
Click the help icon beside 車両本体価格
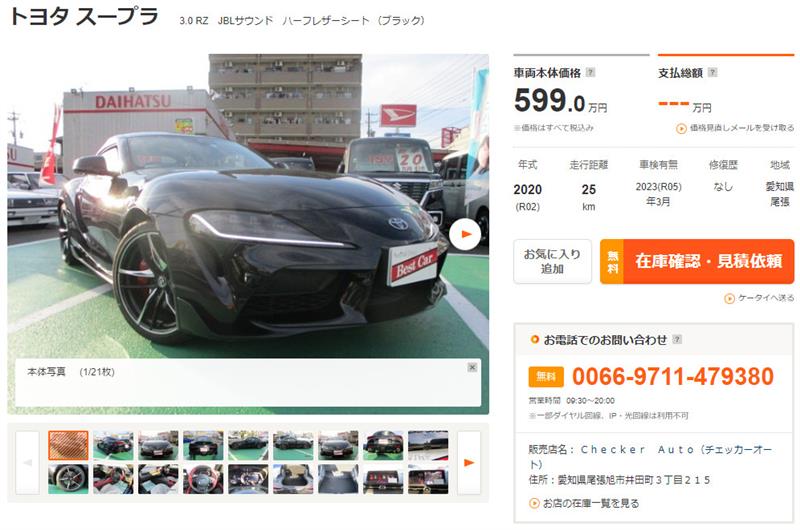[x=590, y=72]
